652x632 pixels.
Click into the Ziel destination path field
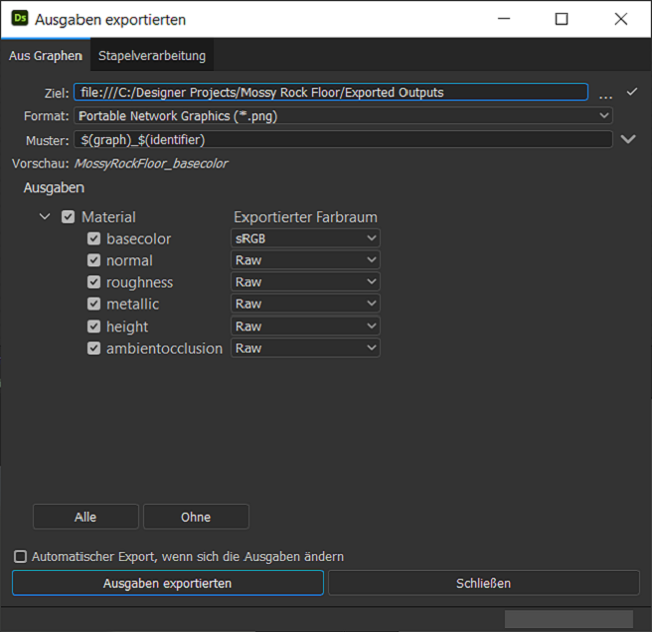330,92
